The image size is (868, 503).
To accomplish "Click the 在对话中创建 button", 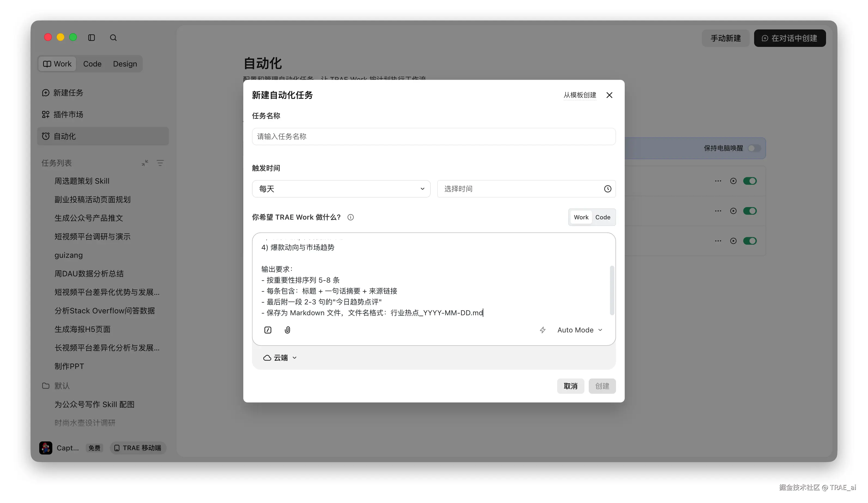I will (x=790, y=38).
